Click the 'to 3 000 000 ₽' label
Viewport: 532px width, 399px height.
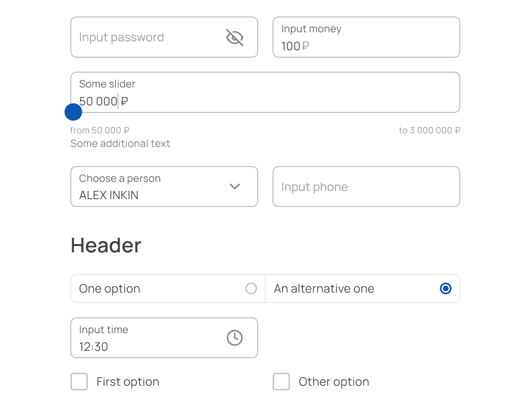tap(430, 130)
